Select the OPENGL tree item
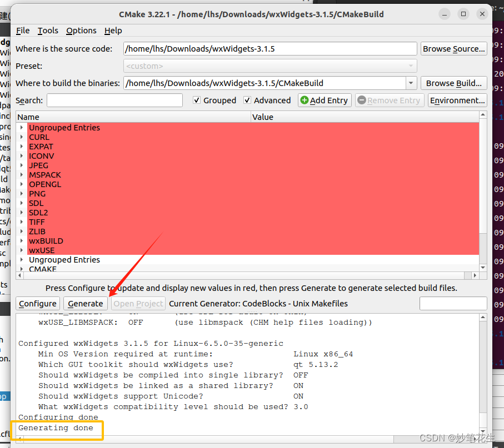Screen dimensions: 504x448 [x=45, y=184]
